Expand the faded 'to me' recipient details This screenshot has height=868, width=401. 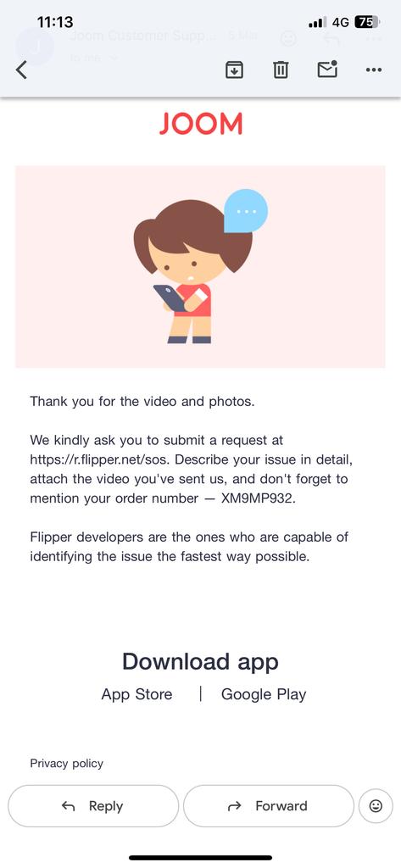point(94,58)
